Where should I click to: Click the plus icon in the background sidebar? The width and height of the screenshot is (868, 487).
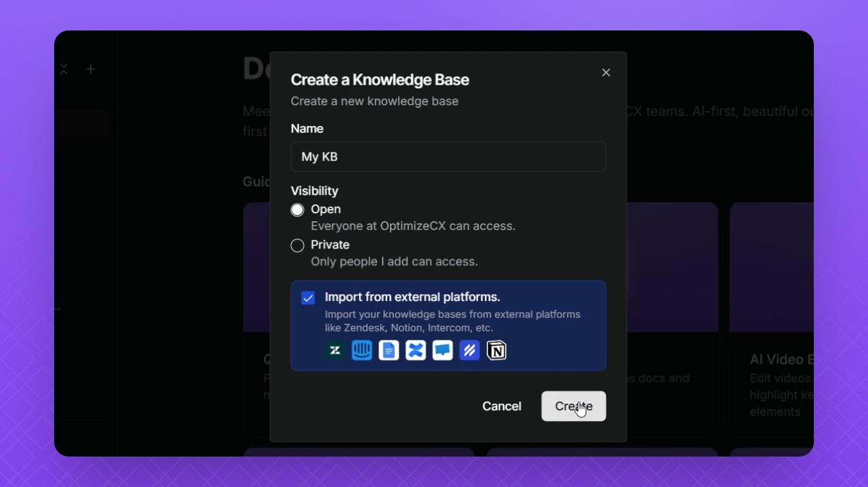(x=91, y=69)
